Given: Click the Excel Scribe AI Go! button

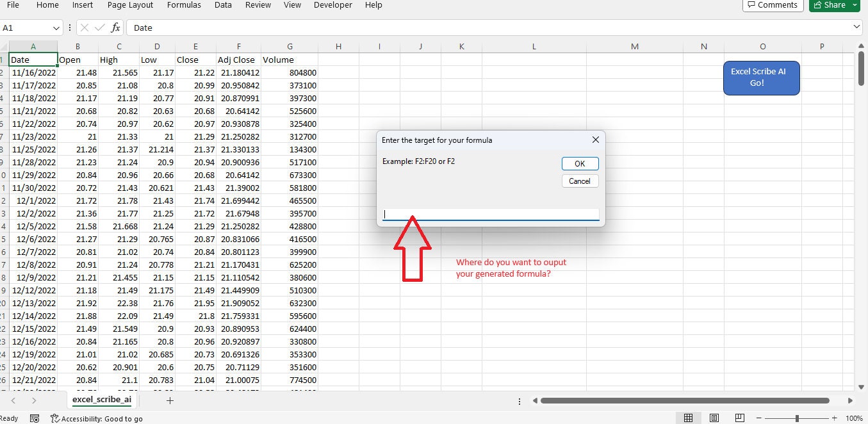Looking at the screenshot, I should click(761, 77).
